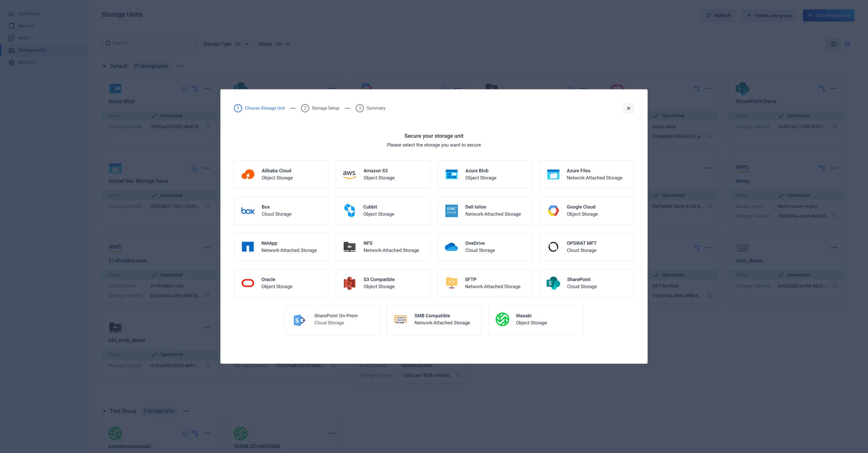
Task: Collapse the Test Group section
Action: 104,411
